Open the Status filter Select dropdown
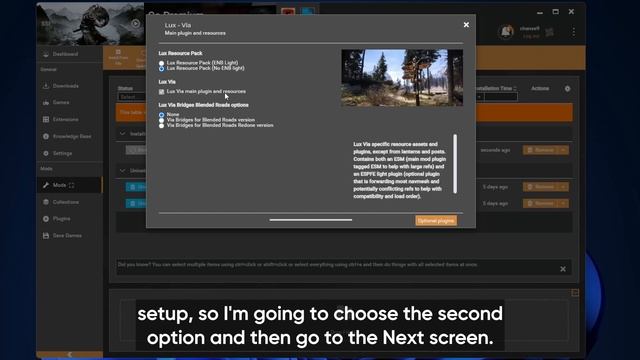Screen dimensions: 640x360 pyautogui.click(x=131, y=97)
